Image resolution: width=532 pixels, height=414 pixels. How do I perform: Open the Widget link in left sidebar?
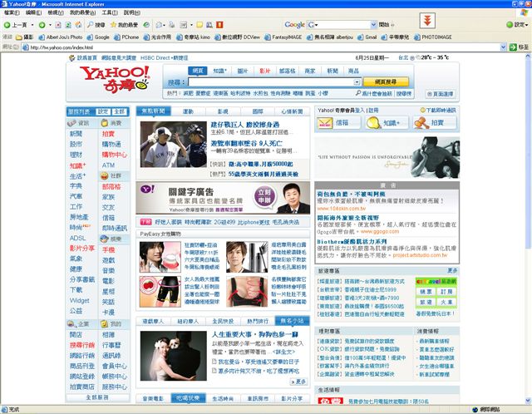pos(80,300)
